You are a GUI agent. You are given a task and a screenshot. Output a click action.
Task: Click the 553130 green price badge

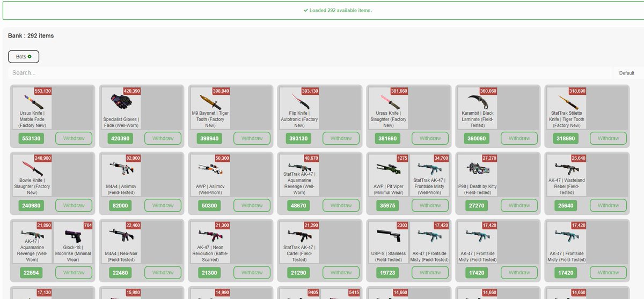point(31,138)
